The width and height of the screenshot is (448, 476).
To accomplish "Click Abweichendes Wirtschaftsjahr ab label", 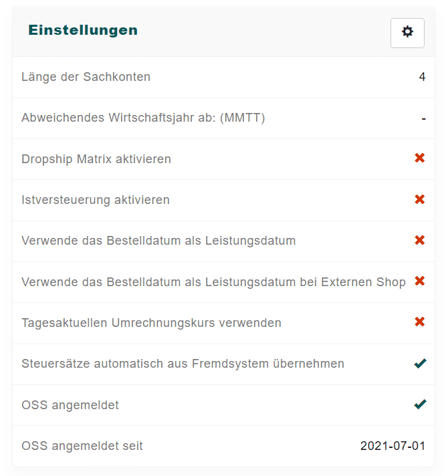I will [x=143, y=118].
